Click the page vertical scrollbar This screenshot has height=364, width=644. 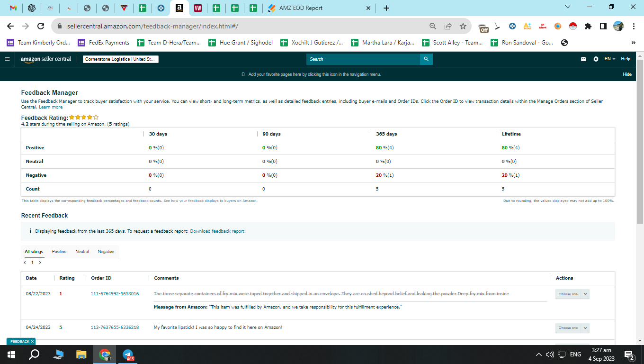click(x=640, y=142)
